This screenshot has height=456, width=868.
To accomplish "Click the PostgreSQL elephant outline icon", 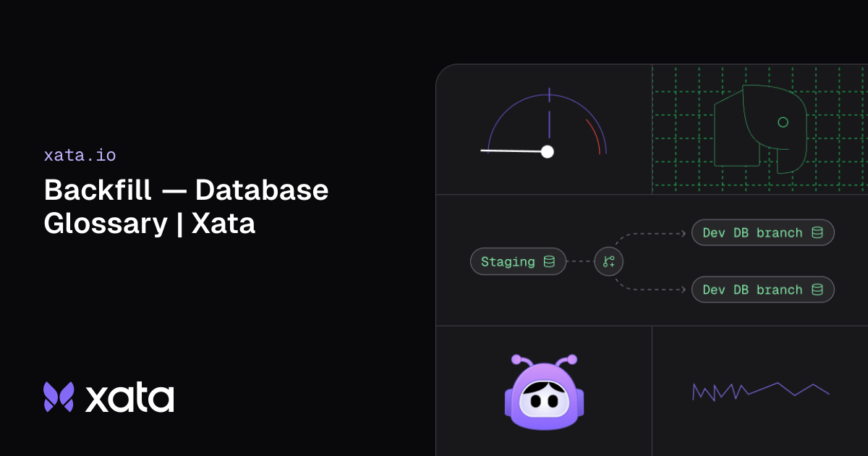I will [x=760, y=129].
